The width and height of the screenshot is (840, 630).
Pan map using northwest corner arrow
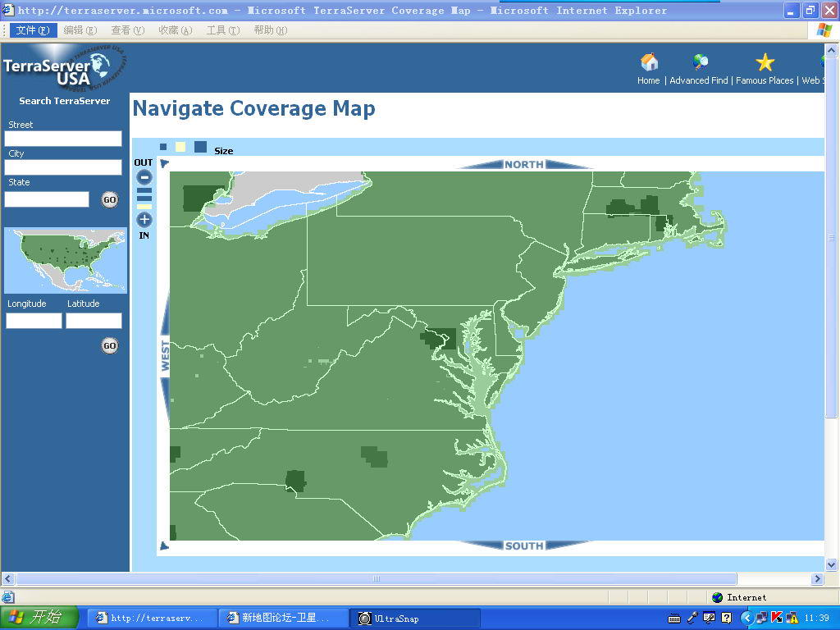[164, 164]
